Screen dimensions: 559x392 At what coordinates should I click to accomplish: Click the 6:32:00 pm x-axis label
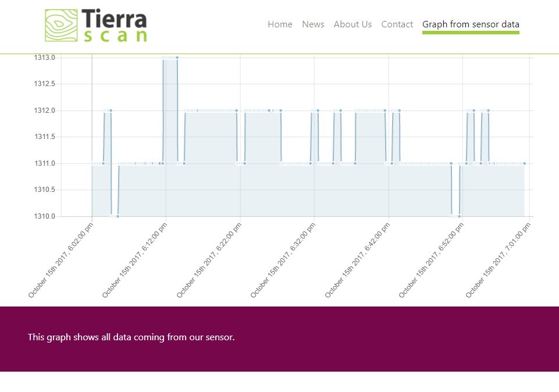coord(283,261)
